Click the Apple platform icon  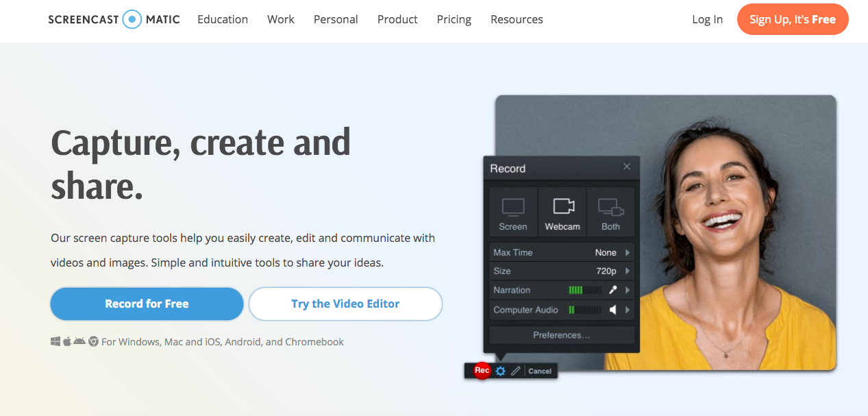pos(67,341)
